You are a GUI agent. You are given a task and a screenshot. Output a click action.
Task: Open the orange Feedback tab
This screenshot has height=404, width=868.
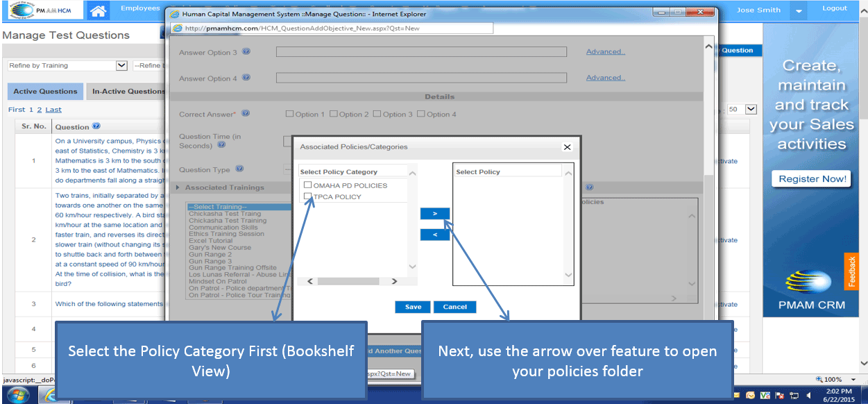(851, 272)
